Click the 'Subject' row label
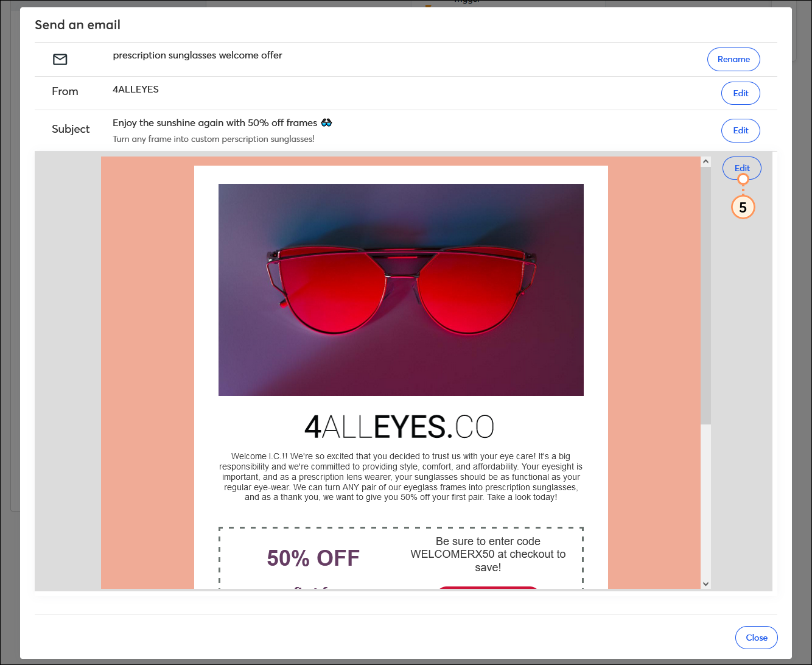The image size is (812, 665). (x=71, y=129)
